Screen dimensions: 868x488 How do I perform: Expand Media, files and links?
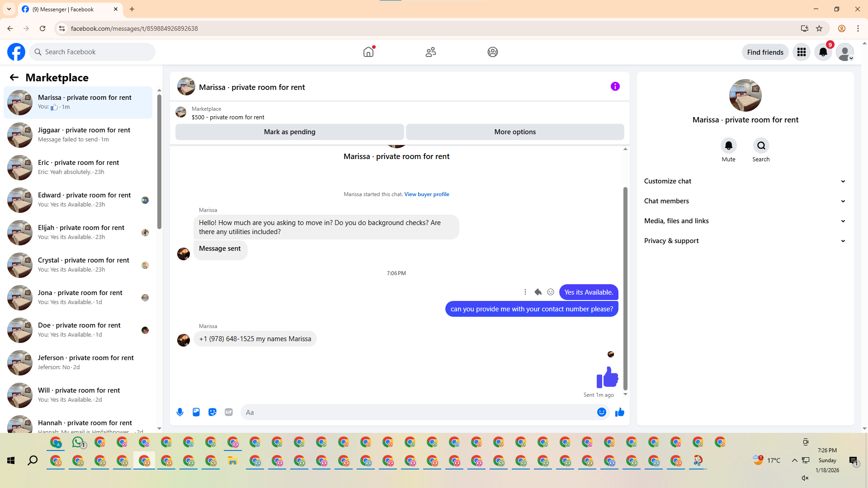pos(745,221)
